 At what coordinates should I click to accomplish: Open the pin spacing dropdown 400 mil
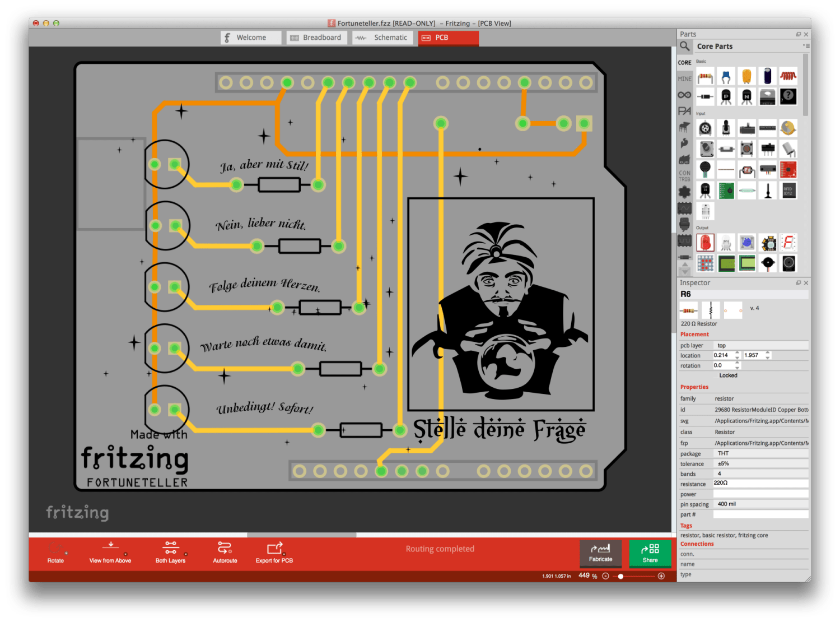760,504
